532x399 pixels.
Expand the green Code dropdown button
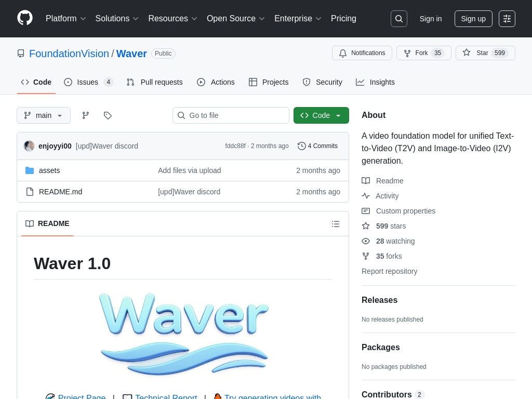click(x=321, y=115)
